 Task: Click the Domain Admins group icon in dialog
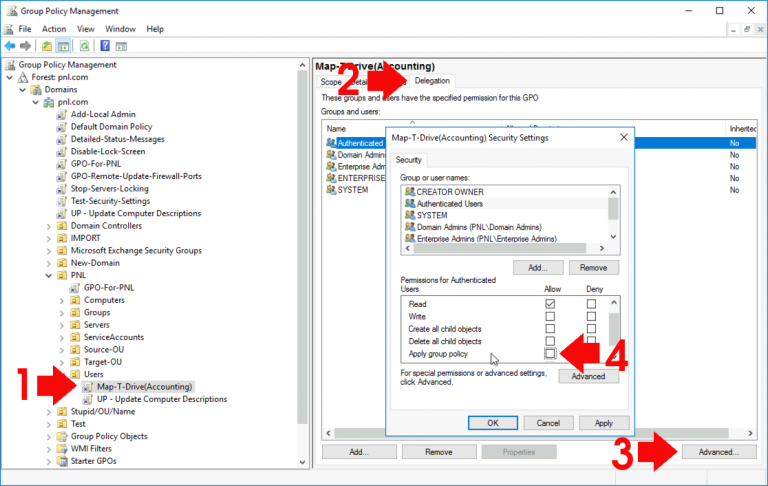pos(410,227)
